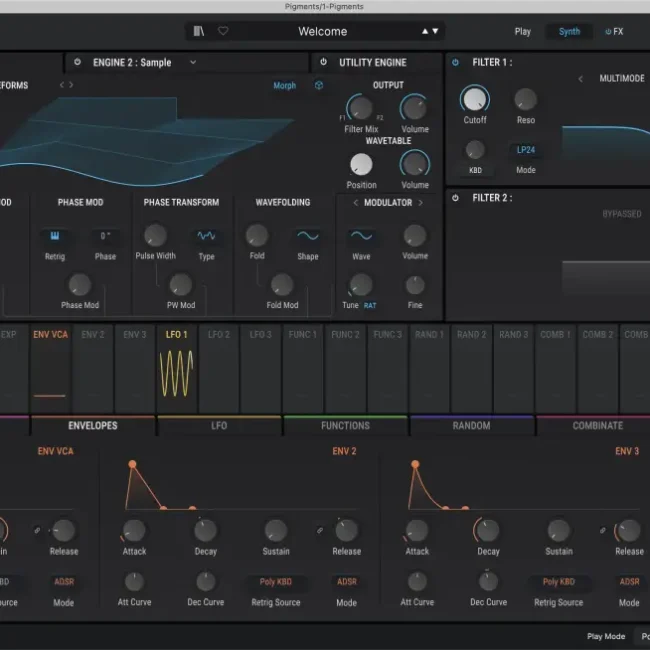Toggle the Utility Engine power button
Viewport: 650px width, 650px height.
(x=323, y=62)
